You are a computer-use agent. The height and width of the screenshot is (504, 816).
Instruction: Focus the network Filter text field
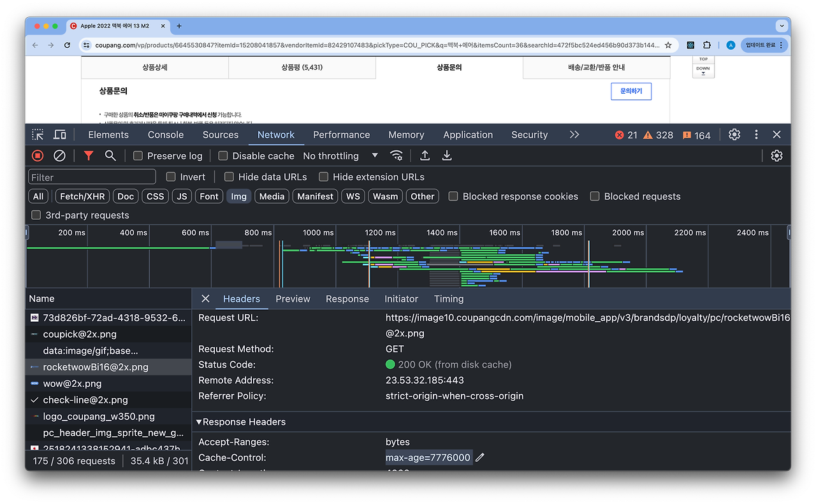point(92,177)
